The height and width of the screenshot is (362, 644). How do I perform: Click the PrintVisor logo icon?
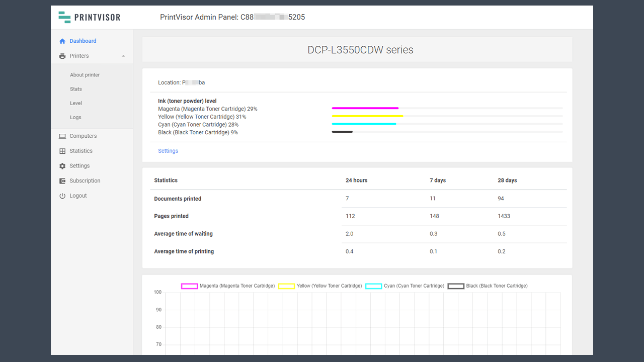64,17
